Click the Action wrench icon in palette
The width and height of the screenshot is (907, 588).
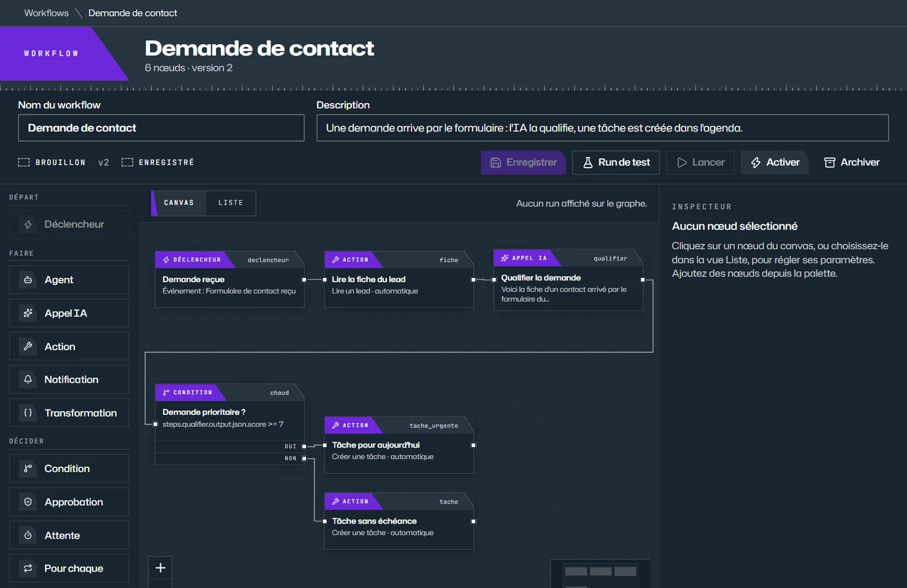(28, 346)
